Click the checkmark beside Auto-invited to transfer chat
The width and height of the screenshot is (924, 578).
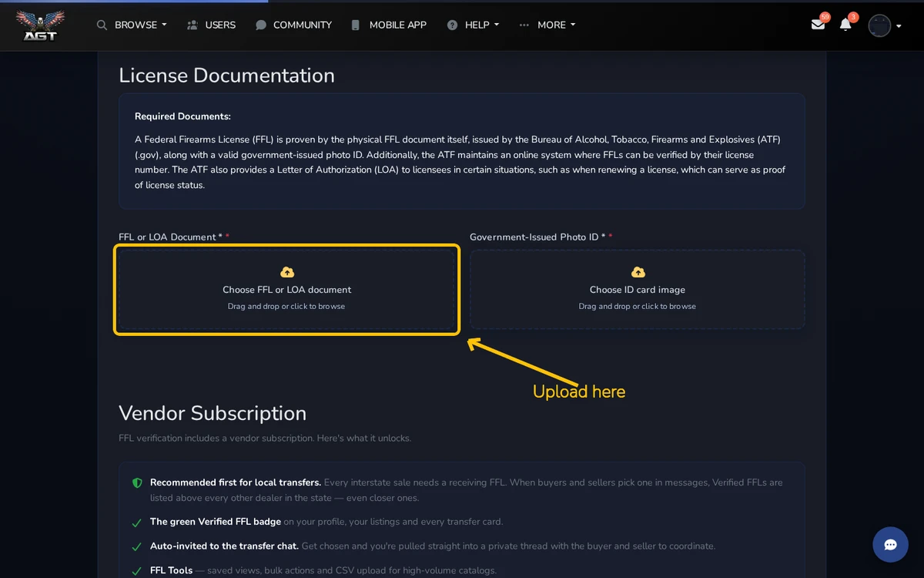(136, 547)
